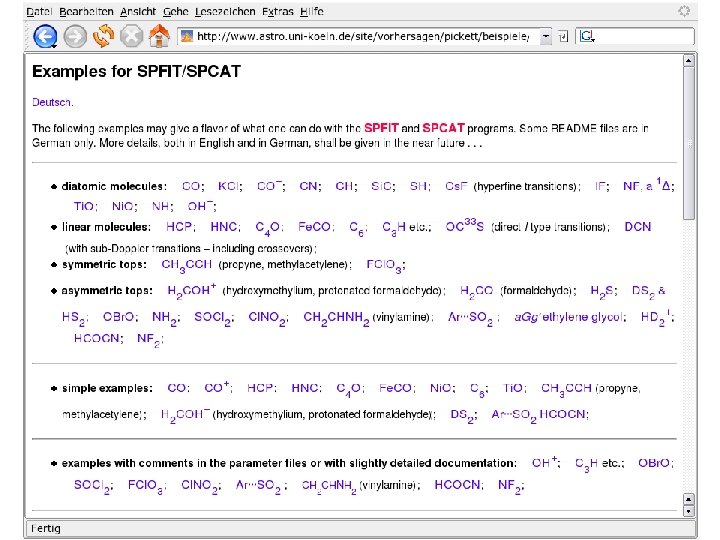Open the H2CO formaldehyde link
The image size is (720, 540).
click(x=477, y=292)
